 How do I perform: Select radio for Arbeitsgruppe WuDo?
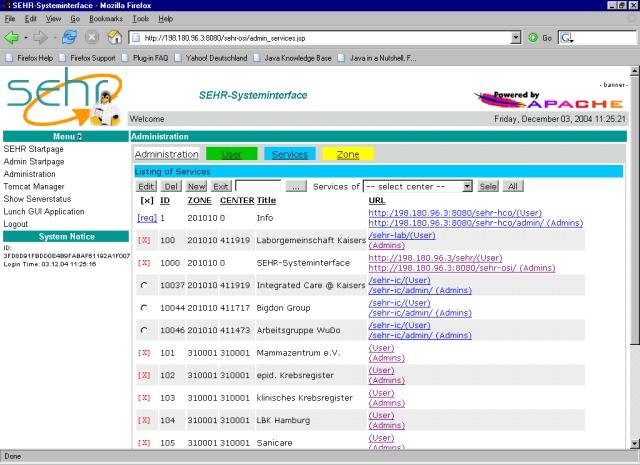[x=144, y=330]
